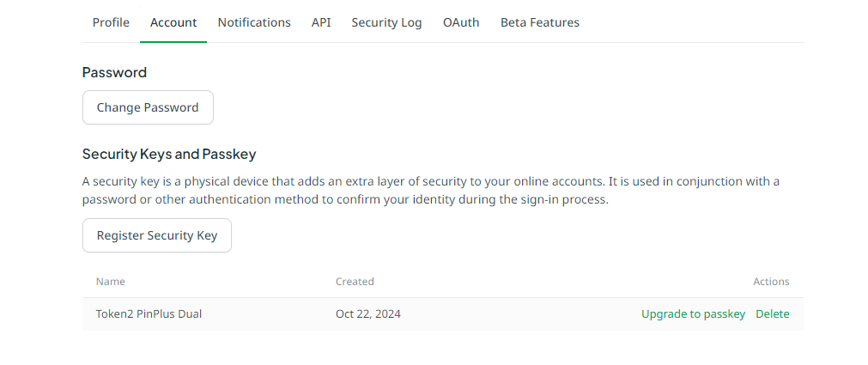Select the Token2 PinPlus Dual key name
This screenshot has height=365, width=868.
tap(149, 314)
